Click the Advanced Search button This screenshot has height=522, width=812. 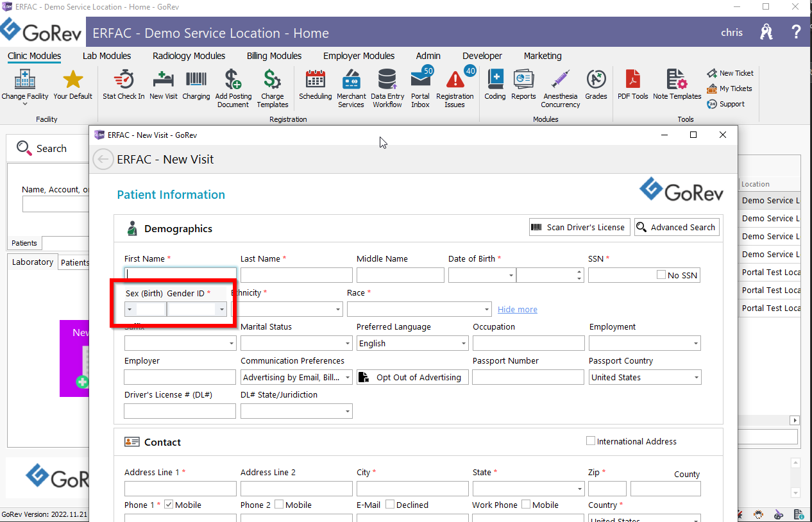coord(677,227)
